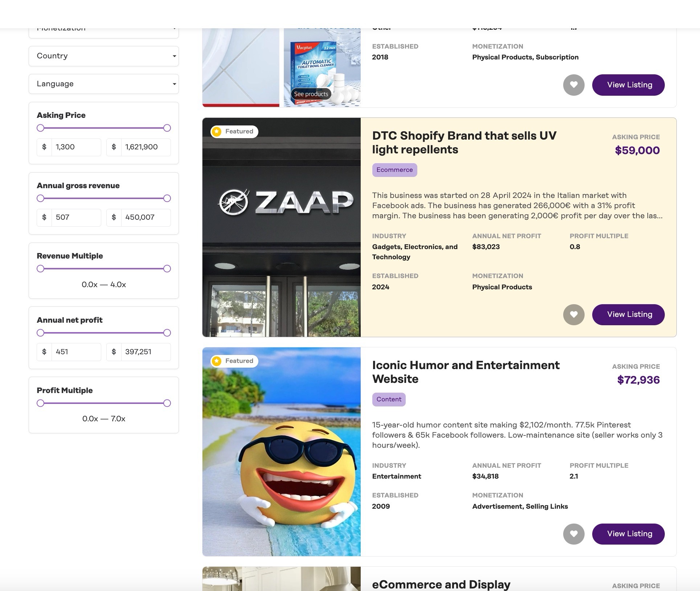Click Profit Multiple maximum slider handle
The height and width of the screenshot is (591, 700).
coord(167,403)
